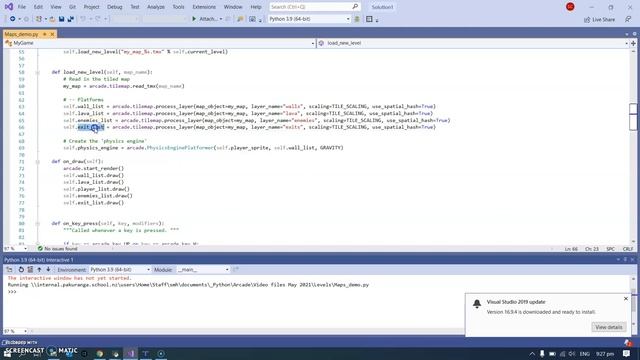640x360 pixels.
Task: Click the SPC indentation indicator
Action: point(611,249)
